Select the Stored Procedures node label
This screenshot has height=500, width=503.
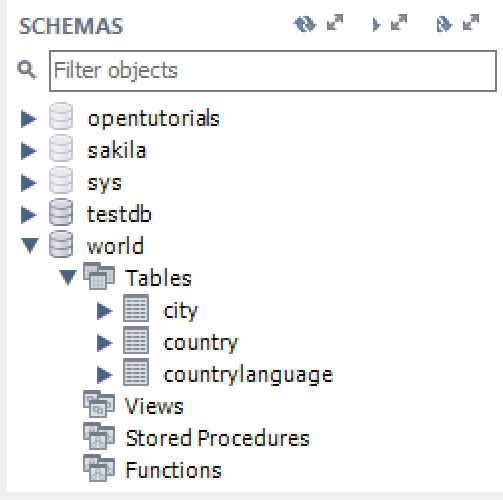(x=217, y=438)
